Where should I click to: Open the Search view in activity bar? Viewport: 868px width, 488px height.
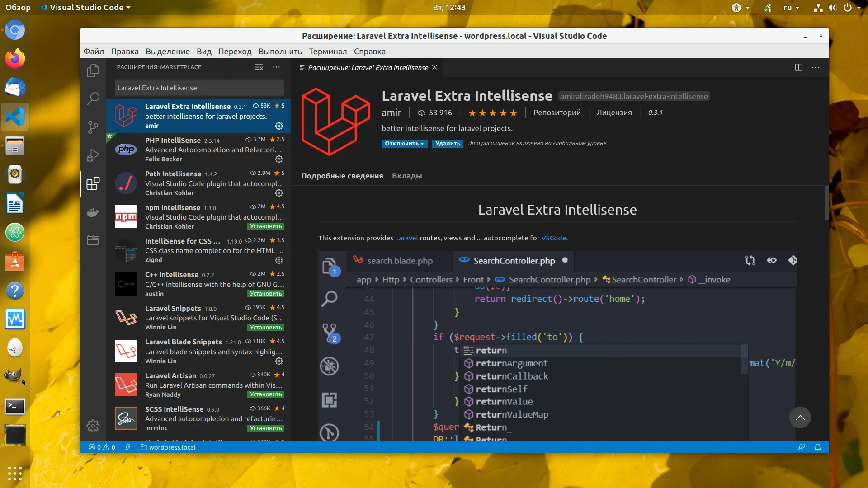coord(93,99)
